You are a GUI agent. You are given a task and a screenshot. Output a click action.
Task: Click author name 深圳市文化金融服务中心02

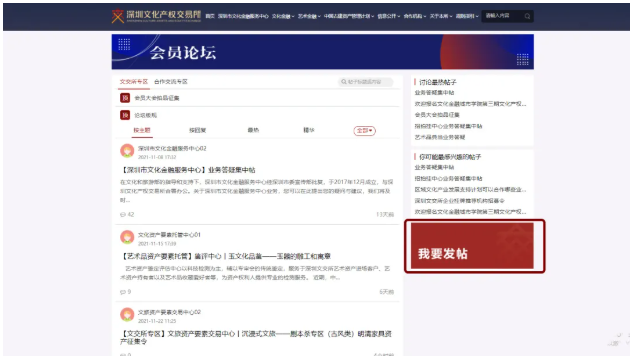[172, 148]
